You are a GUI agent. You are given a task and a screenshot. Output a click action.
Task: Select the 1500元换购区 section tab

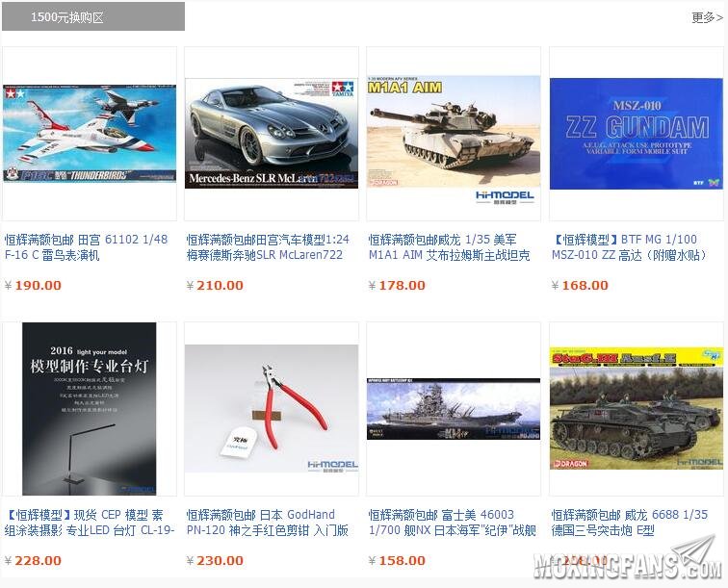tap(93, 16)
